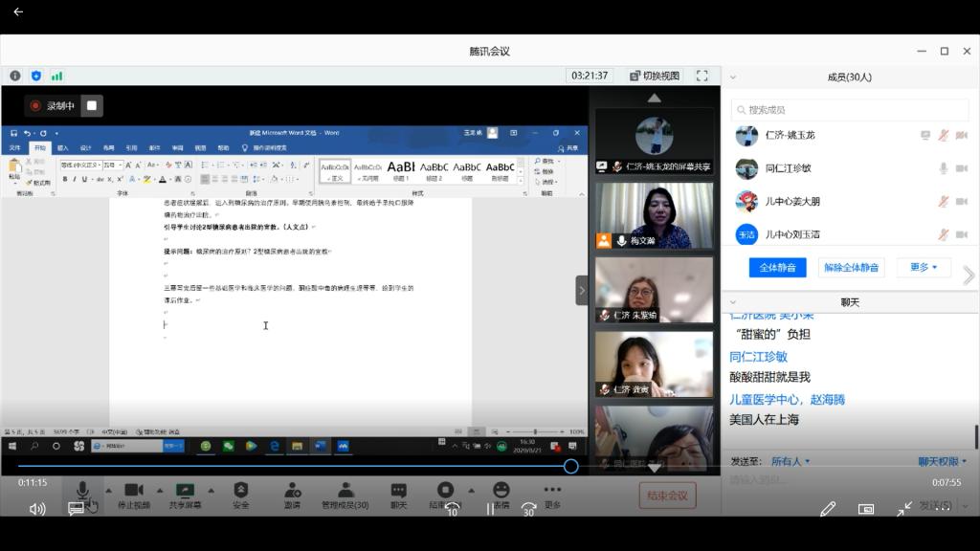Click the green network signal icon
Image resolution: width=980 pixels, height=551 pixels.
56,76
